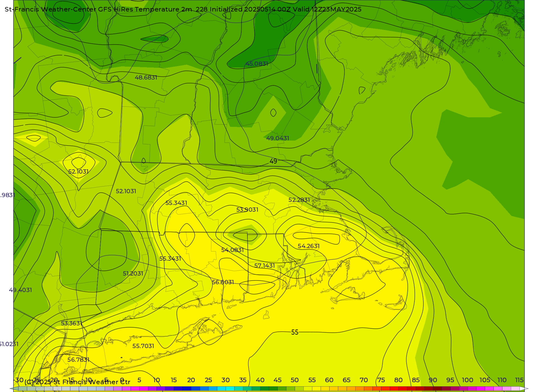The image size is (538, 392).
Task: Click the '57.1431' temperature label
Action: tap(265, 266)
